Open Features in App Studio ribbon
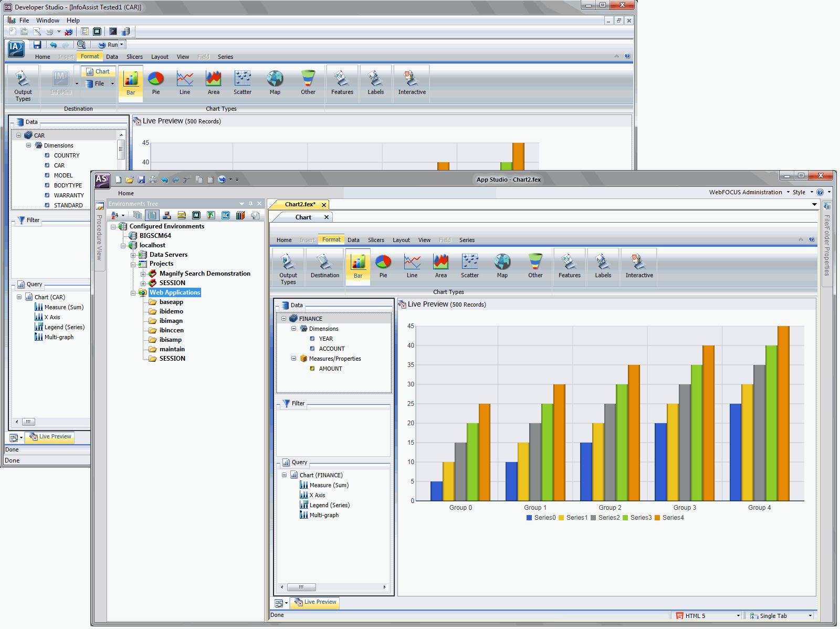This screenshot has height=629, width=840. 570,267
